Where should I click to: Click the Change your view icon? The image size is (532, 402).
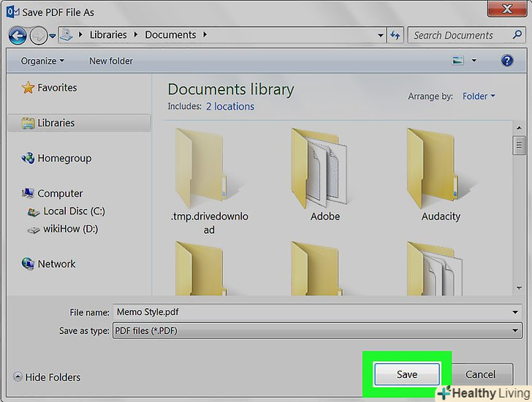pos(458,61)
